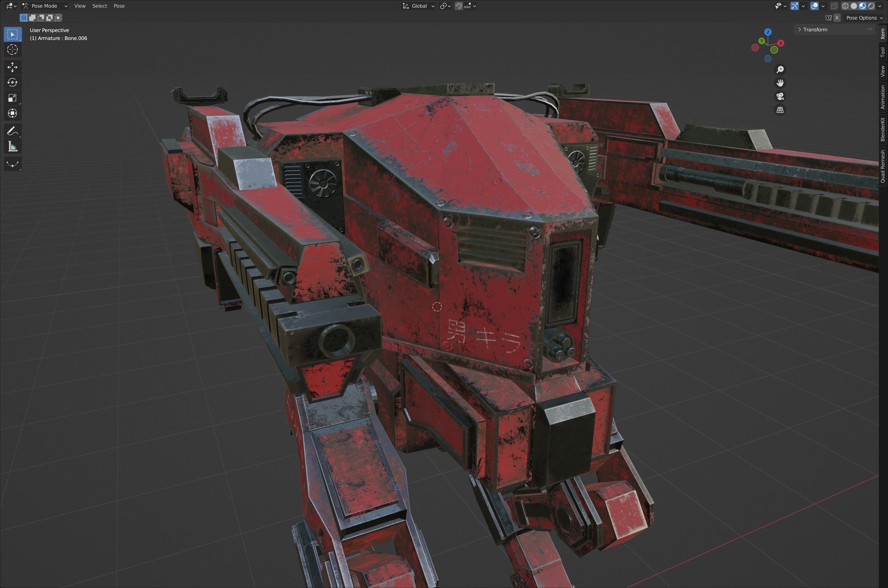Image resolution: width=888 pixels, height=588 pixels.
Task: Open the Select menu
Action: (100, 6)
